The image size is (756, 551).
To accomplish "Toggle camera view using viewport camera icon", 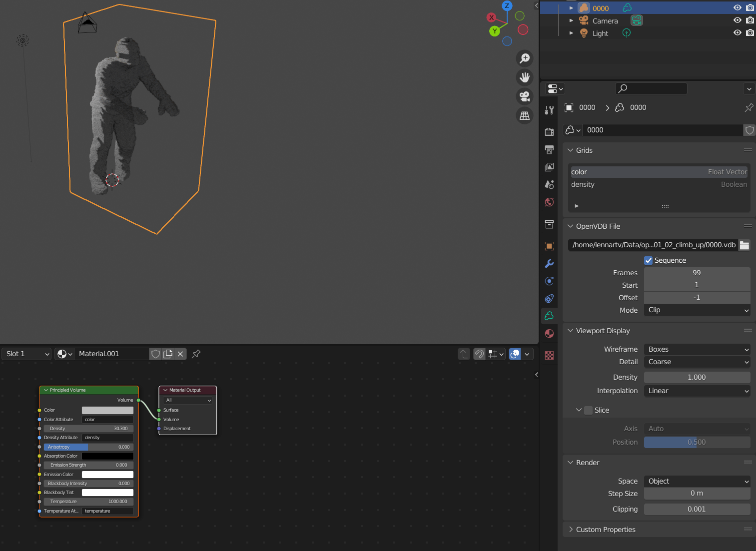I will (524, 96).
